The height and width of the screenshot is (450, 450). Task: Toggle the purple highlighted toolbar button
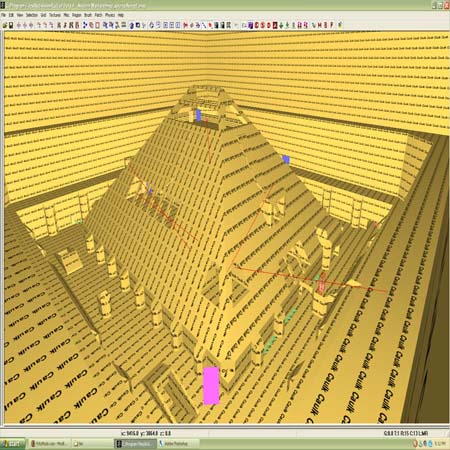[250, 25]
